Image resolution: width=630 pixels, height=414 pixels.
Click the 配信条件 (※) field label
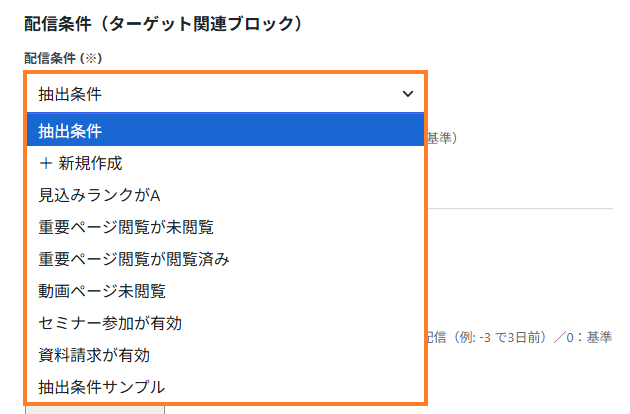coord(63,58)
